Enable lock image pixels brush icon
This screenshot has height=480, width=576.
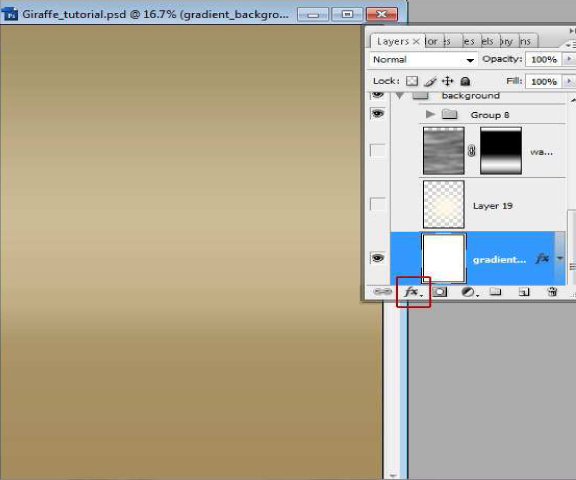[x=430, y=81]
